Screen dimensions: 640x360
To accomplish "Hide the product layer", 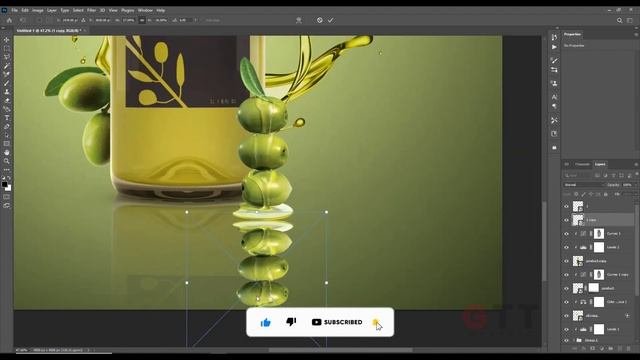I will pos(567,289).
